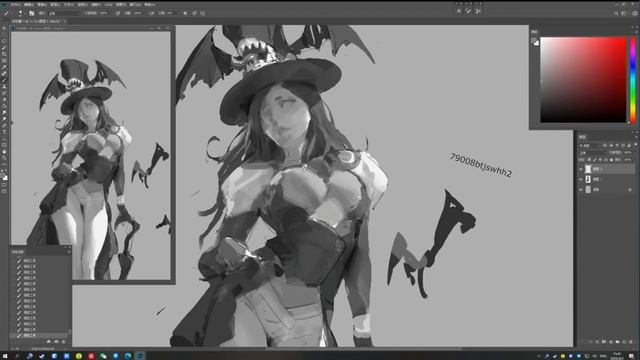This screenshot has height=360, width=640.
Task: Select the middle layer thumbnail
Action: (588, 179)
